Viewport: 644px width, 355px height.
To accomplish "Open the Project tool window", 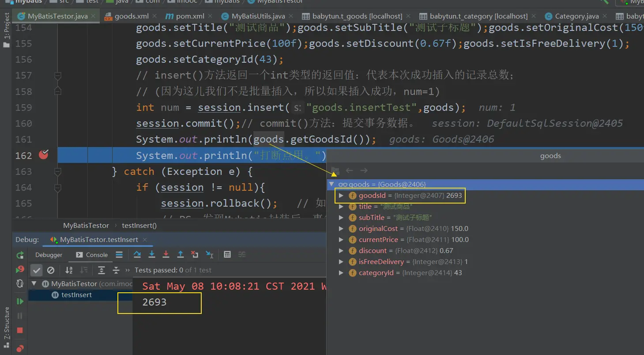I will click(6, 30).
